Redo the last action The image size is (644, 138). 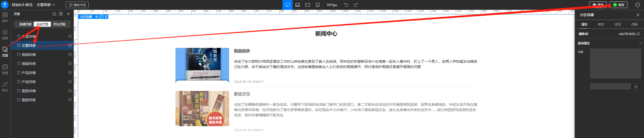click(x=356, y=5)
